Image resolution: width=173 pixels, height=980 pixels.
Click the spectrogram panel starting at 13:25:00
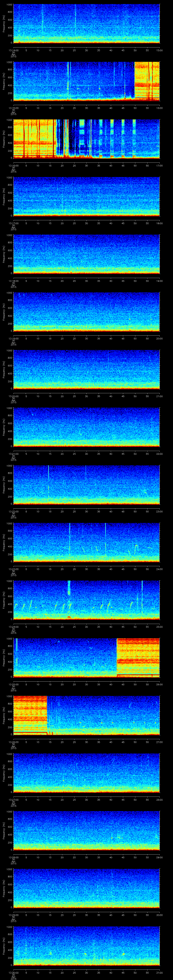[x=87, y=658]
